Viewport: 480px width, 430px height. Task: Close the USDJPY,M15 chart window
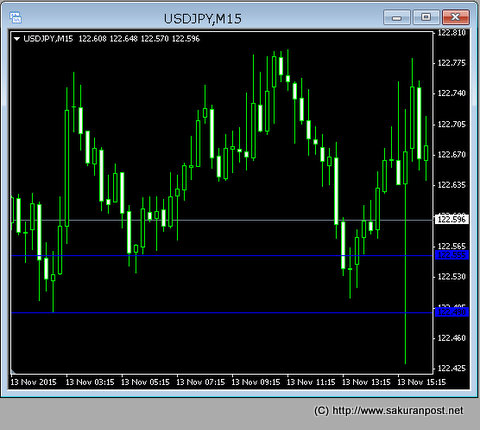click(x=456, y=17)
